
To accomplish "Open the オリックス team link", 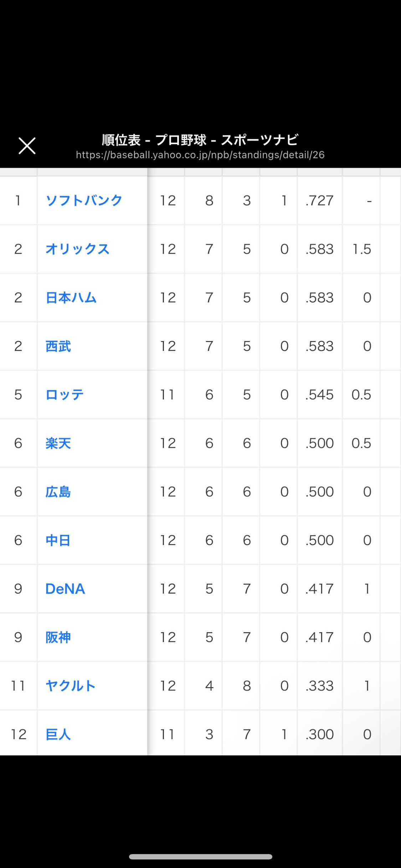I will pyautogui.click(x=77, y=249).
